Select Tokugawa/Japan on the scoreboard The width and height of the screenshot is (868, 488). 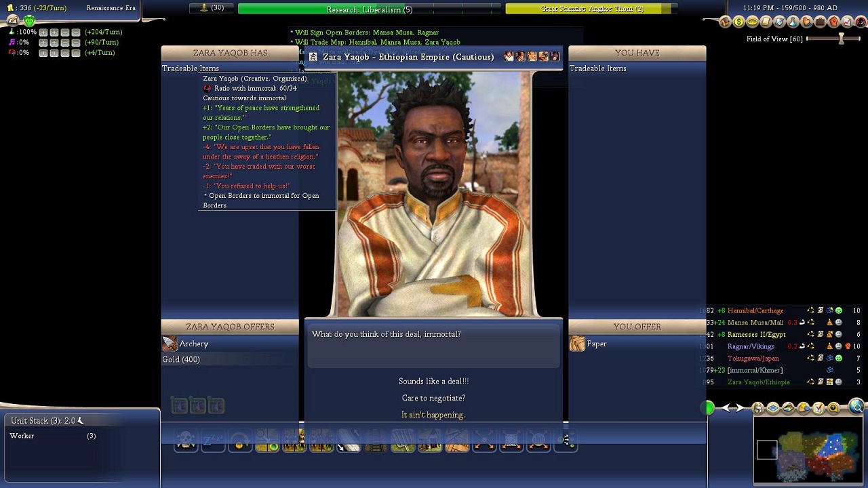753,358
